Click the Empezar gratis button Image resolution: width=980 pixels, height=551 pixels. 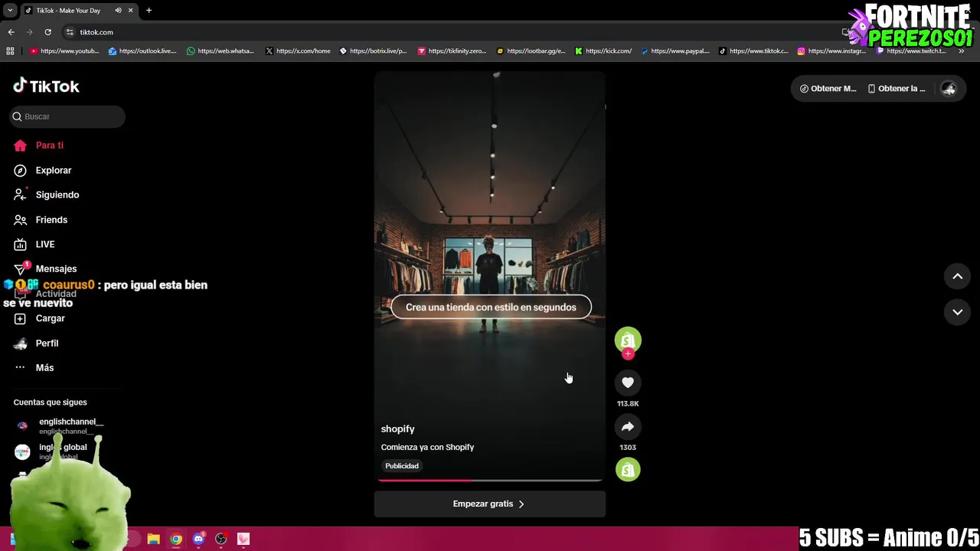coord(490,504)
